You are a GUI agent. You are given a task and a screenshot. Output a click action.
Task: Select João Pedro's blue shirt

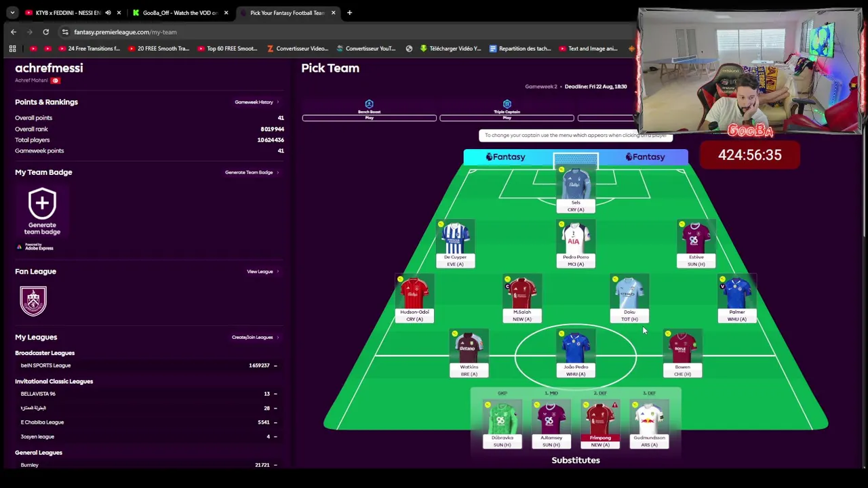tap(576, 348)
